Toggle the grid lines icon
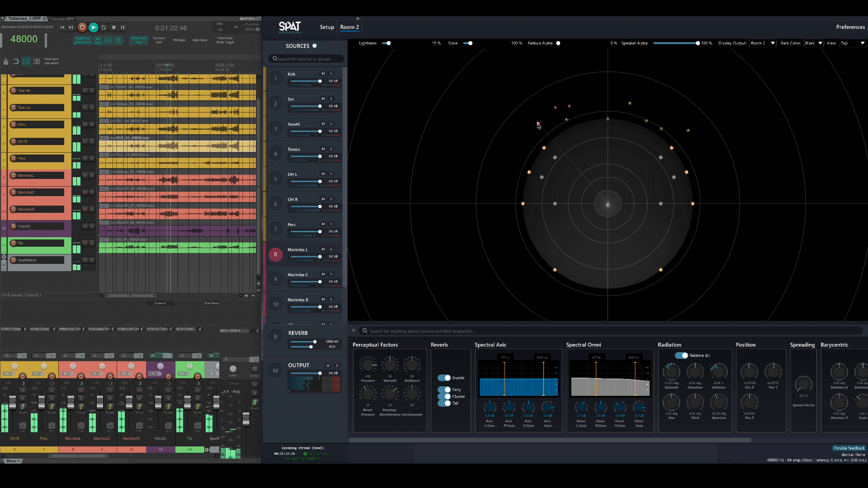Screen dimensions: 868x488 coord(26,61)
